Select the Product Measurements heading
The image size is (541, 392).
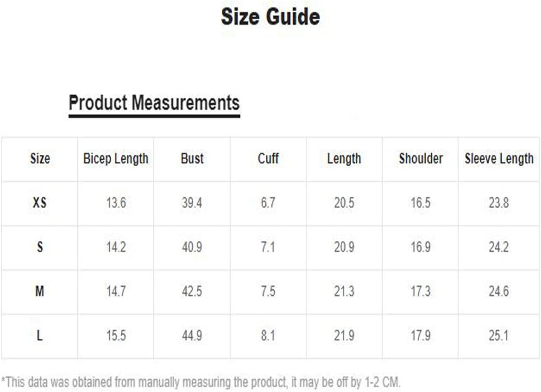[x=154, y=103]
